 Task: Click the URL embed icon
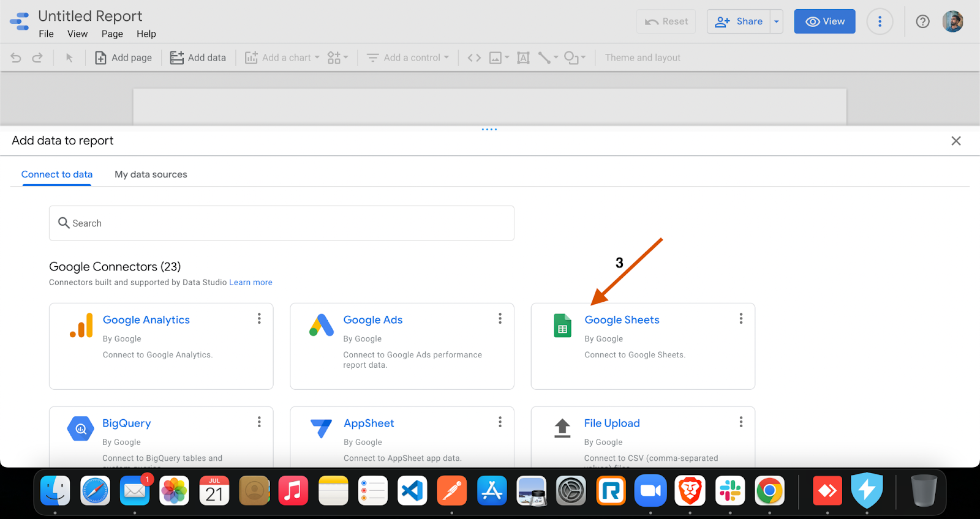474,58
